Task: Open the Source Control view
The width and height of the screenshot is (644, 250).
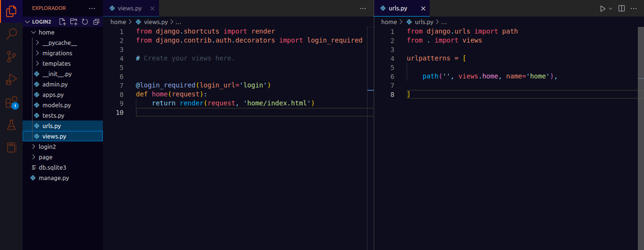Action: click(x=11, y=57)
